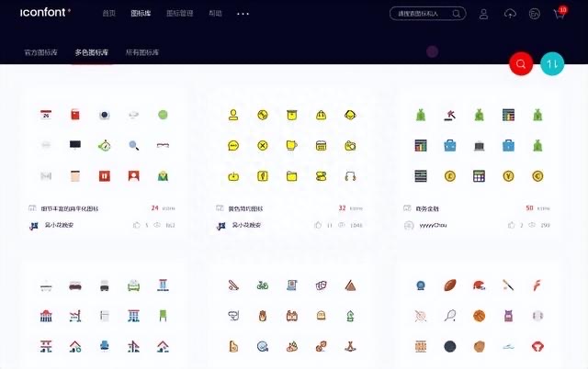Image resolution: width=588 pixels, height=369 pixels.
Task: Switch language with the EN globe icon
Action: point(535,14)
